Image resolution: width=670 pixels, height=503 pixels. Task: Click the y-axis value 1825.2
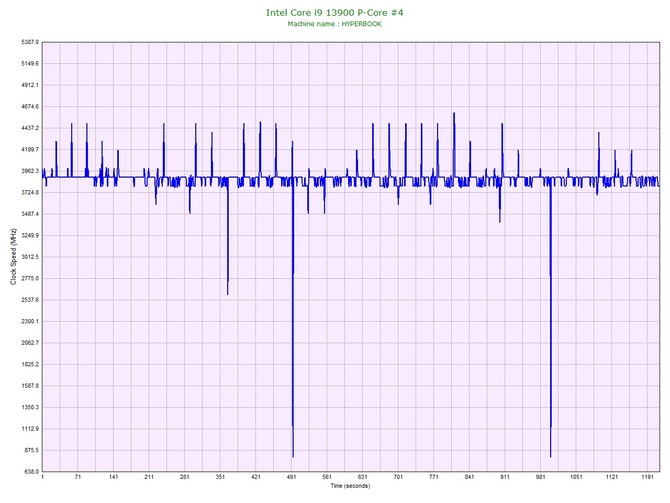pos(30,365)
